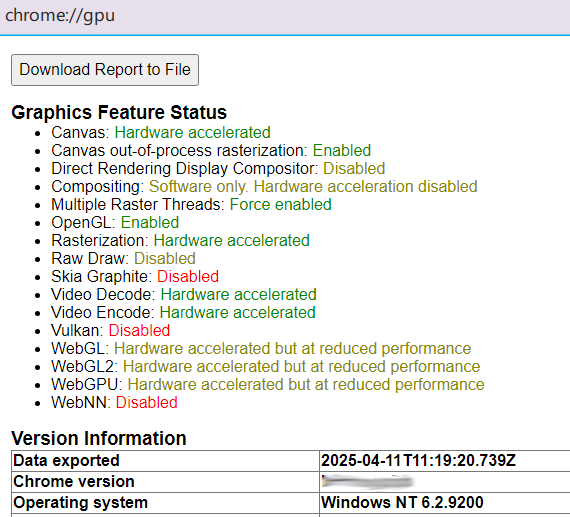Click the Video Decode: Hardware accelerated row
The height and width of the screenshot is (517, 570).
[x=184, y=294]
